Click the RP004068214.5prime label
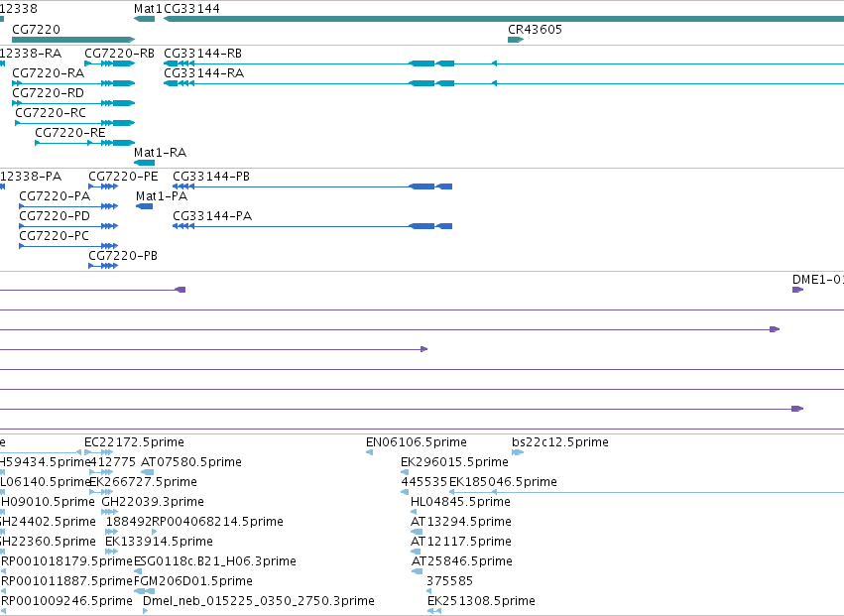This screenshot has height=616, width=844. tap(218, 523)
